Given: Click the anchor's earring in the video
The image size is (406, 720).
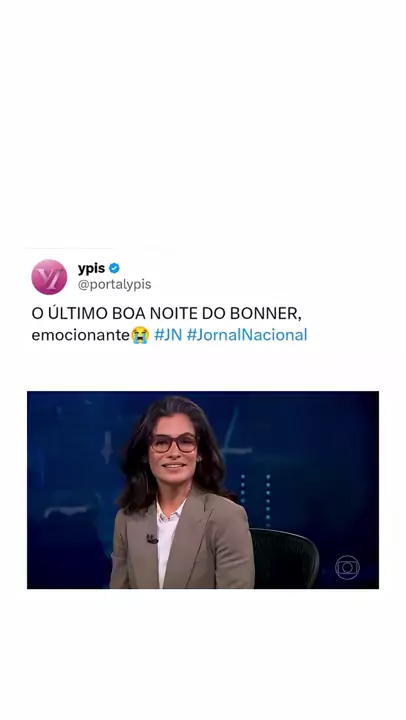Looking at the screenshot, I should 199,459.
